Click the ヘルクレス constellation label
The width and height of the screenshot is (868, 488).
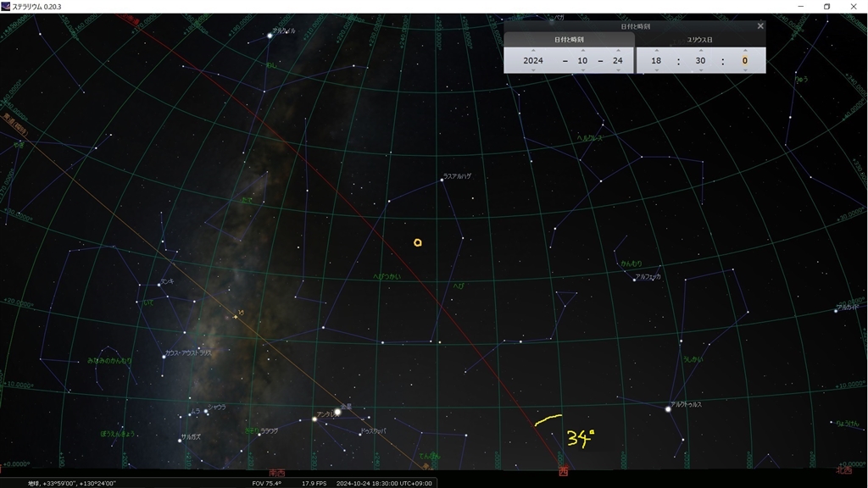(590, 138)
